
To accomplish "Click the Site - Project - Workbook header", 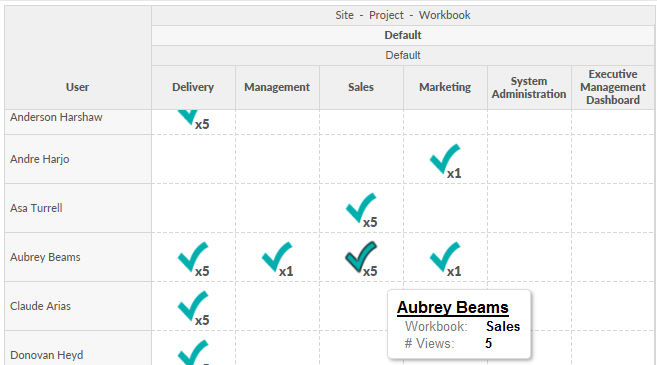I will pos(403,15).
